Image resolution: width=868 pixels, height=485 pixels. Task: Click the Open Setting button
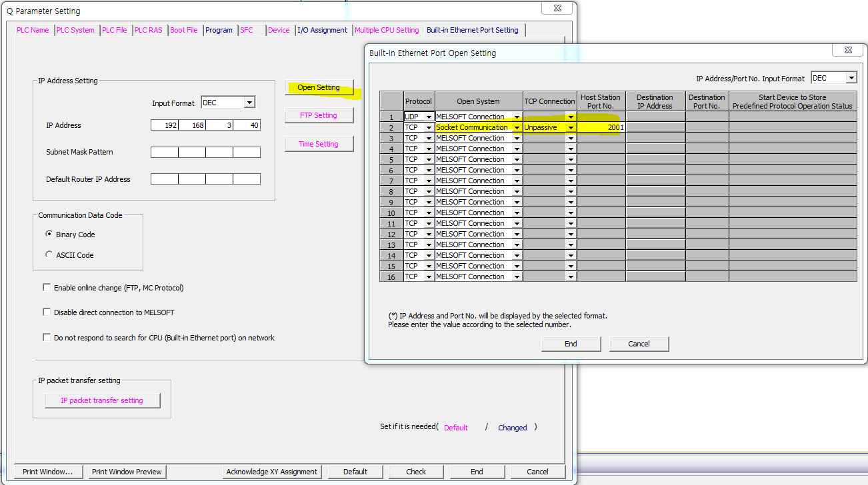pos(319,87)
